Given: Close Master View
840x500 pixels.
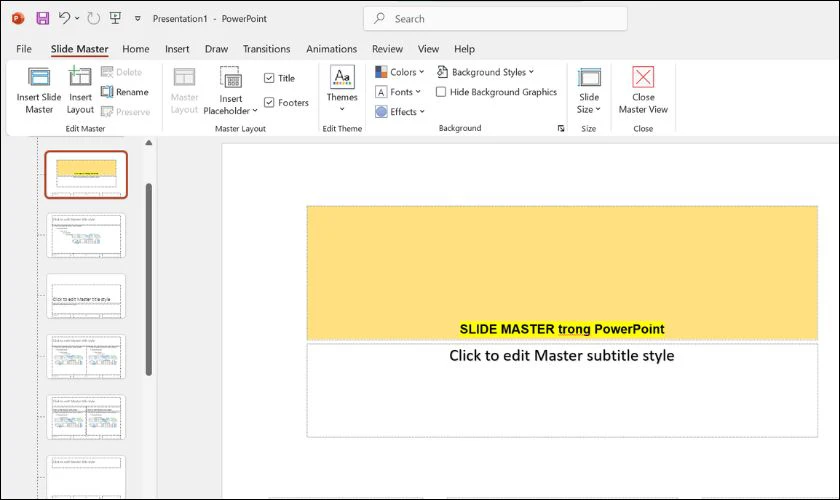Looking at the screenshot, I should tap(643, 91).
